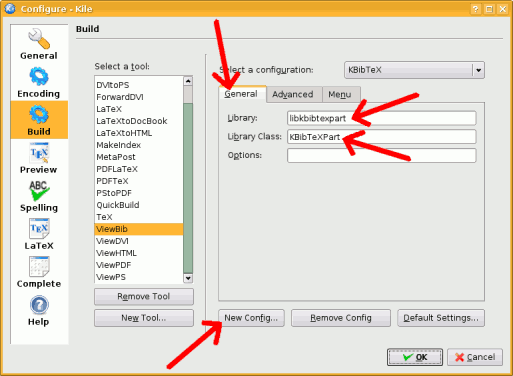
Task: Click the Remove Tool button
Action: [x=144, y=296]
